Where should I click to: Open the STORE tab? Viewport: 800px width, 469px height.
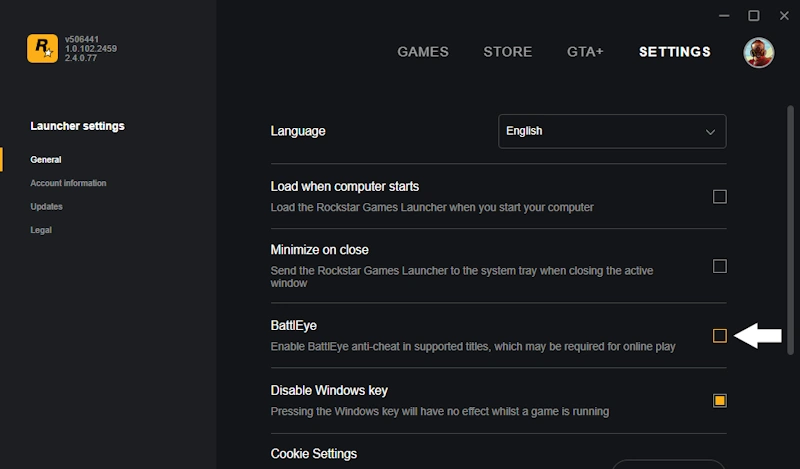click(x=508, y=52)
